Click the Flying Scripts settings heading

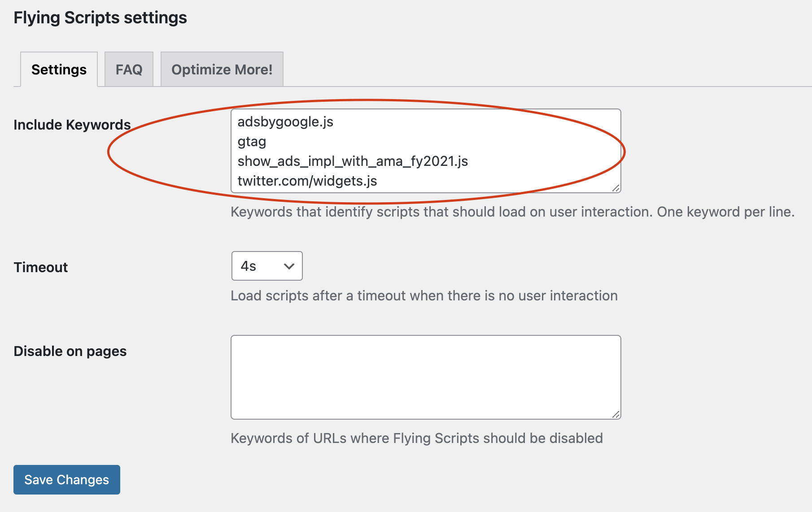coord(100,18)
